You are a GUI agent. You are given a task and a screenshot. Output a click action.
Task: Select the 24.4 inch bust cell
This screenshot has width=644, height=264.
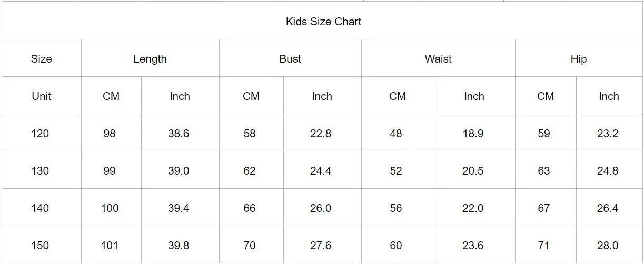[x=321, y=171]
